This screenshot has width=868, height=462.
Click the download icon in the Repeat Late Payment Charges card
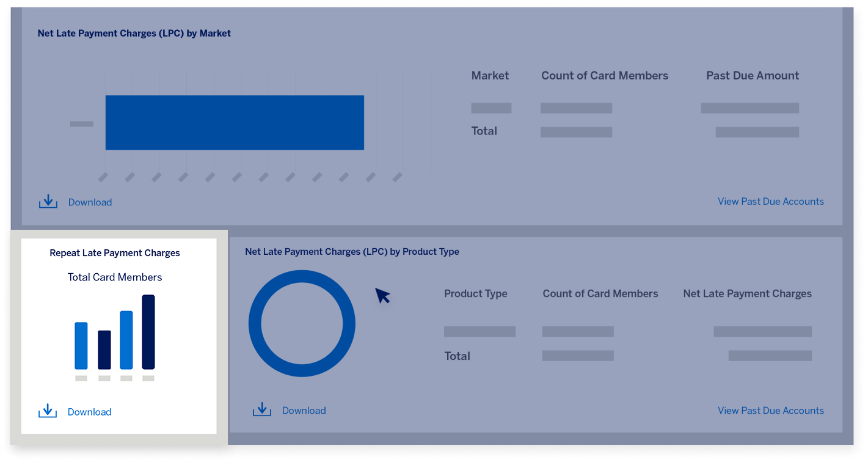click(x=48, y=410)
